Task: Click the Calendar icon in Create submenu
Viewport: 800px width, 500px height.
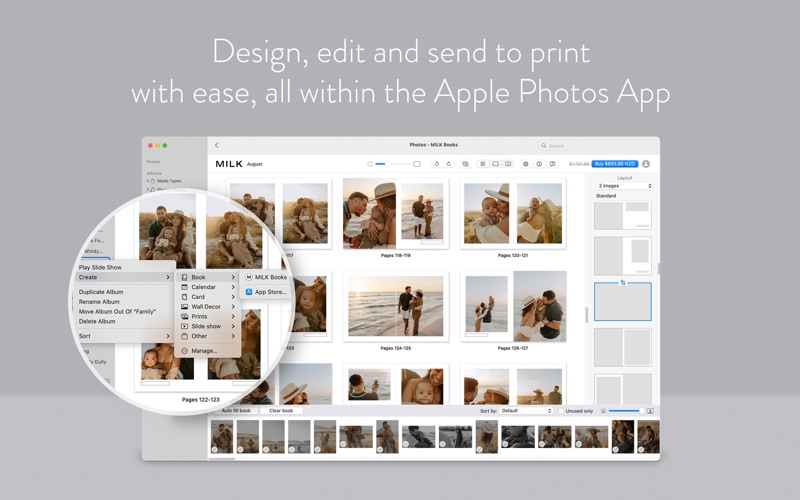Action: (x=185, y=287)
